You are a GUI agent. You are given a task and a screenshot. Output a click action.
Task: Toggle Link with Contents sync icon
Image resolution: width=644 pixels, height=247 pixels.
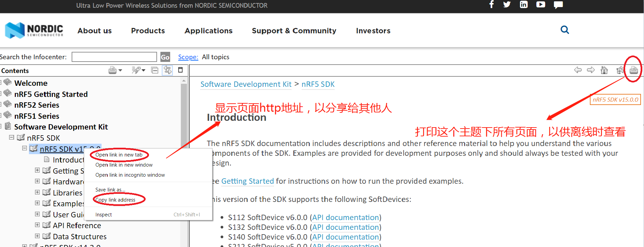pos(167,70)
